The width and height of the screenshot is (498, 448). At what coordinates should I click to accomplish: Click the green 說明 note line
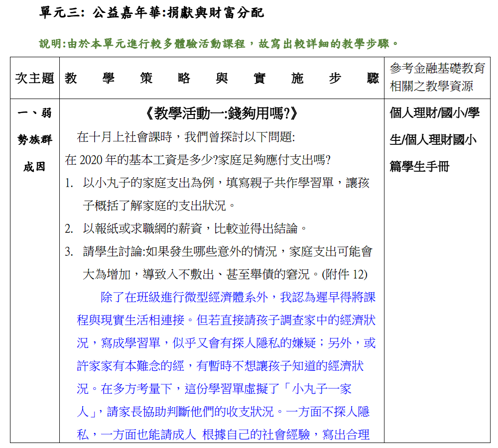point(219,44)
